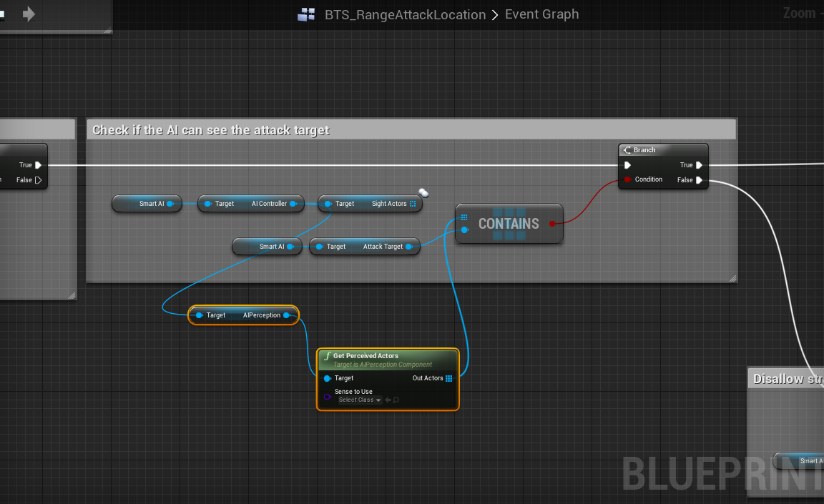The width and height of the screenshot is (824, 504).
Task: Click the blueprint icon beside BTS_RangeAttackLocation
Action: (306, 14)
